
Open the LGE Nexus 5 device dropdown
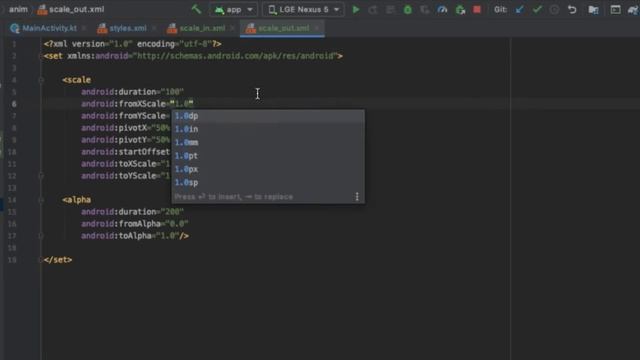[x=304, y=9]
